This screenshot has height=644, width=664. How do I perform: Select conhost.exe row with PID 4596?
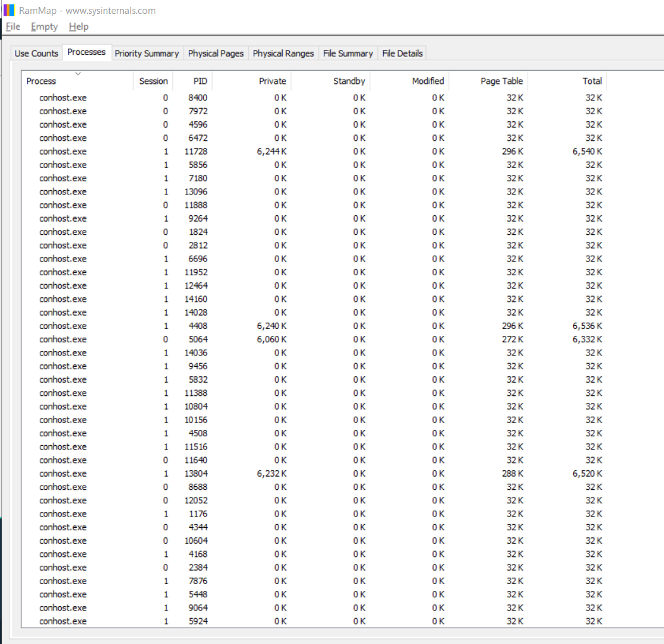click(x=314, y=124)
